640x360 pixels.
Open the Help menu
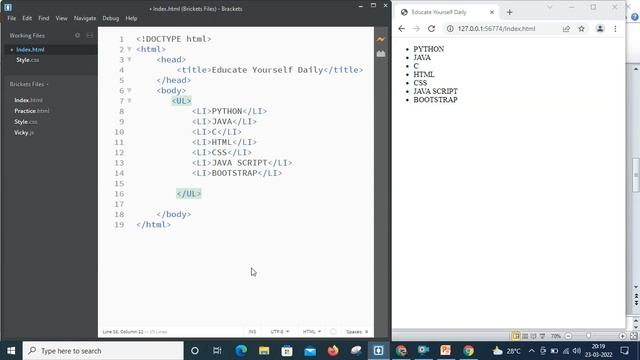tap(131, 18)
